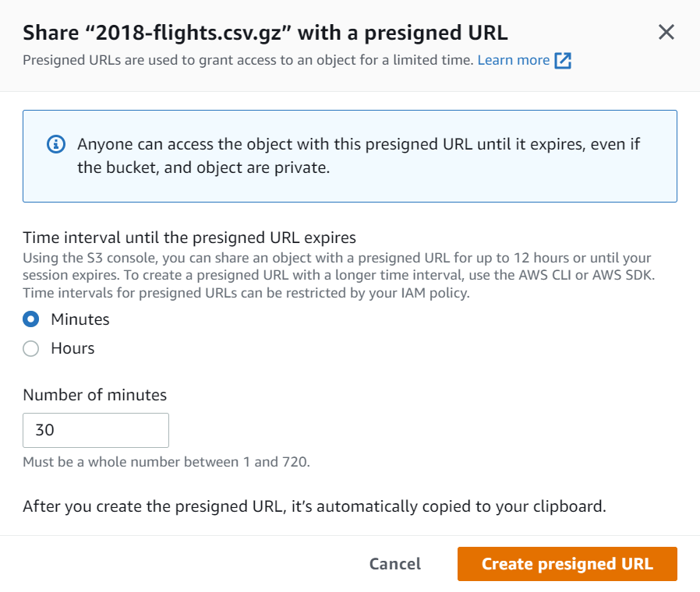Click the external link icon beside Learn more

(563, 61)
